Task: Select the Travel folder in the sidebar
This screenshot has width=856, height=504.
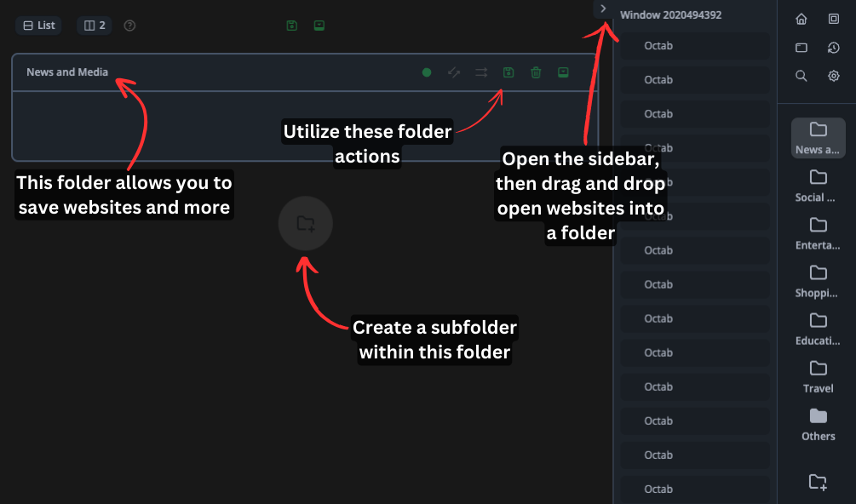Action: [818, 375]
